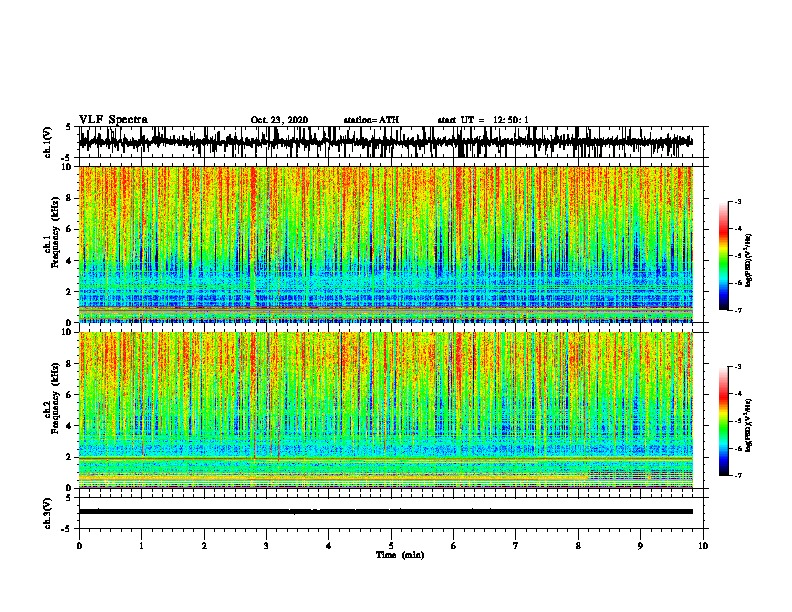This screenshot has height=612, width=792.
Task: Click the upper ch.1 PSD color bar
Action: coord(723,256)
